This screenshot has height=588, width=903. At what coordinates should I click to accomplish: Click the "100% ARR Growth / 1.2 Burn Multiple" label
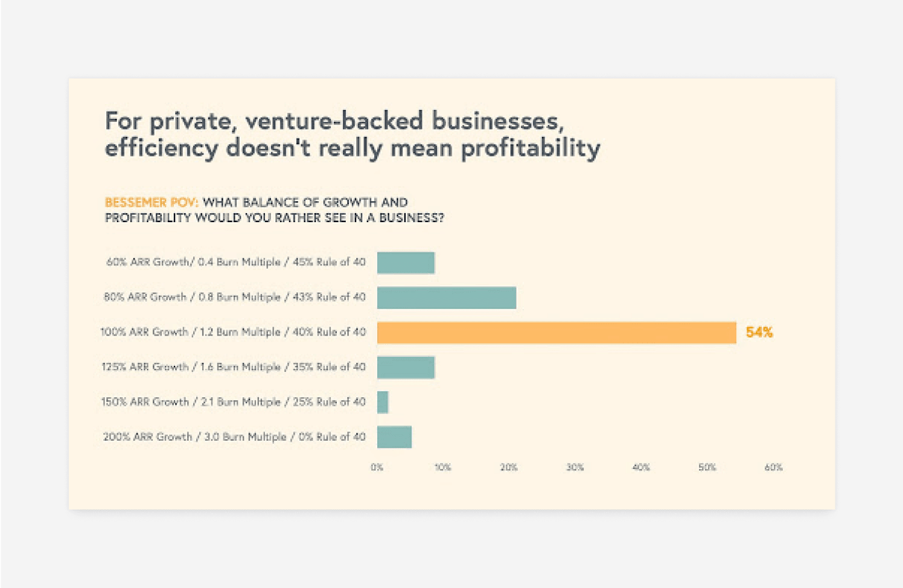pos(233,332)
